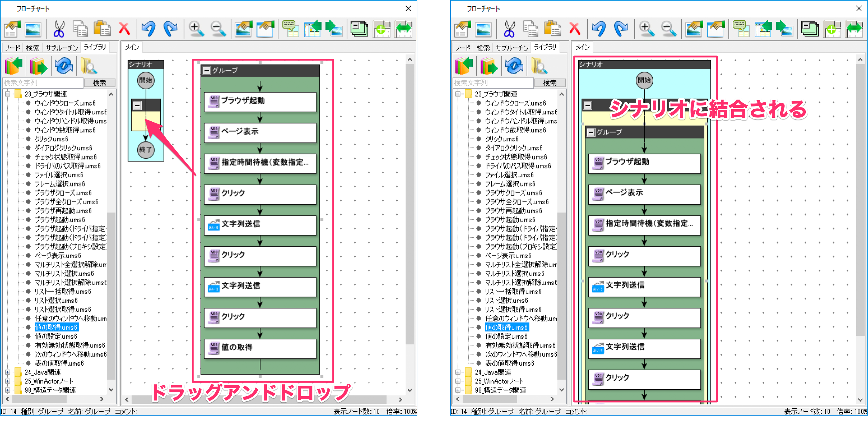The width and height of the screenshot is (868, 428).
Task: Click the green plus add icon in left toolbar
Action: pyautogui.click(x=381, y=29)
